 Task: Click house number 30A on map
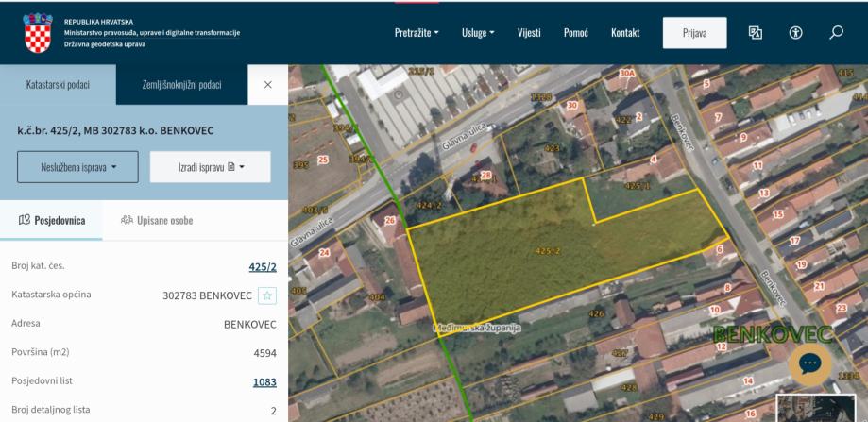[x=626, y=73]
